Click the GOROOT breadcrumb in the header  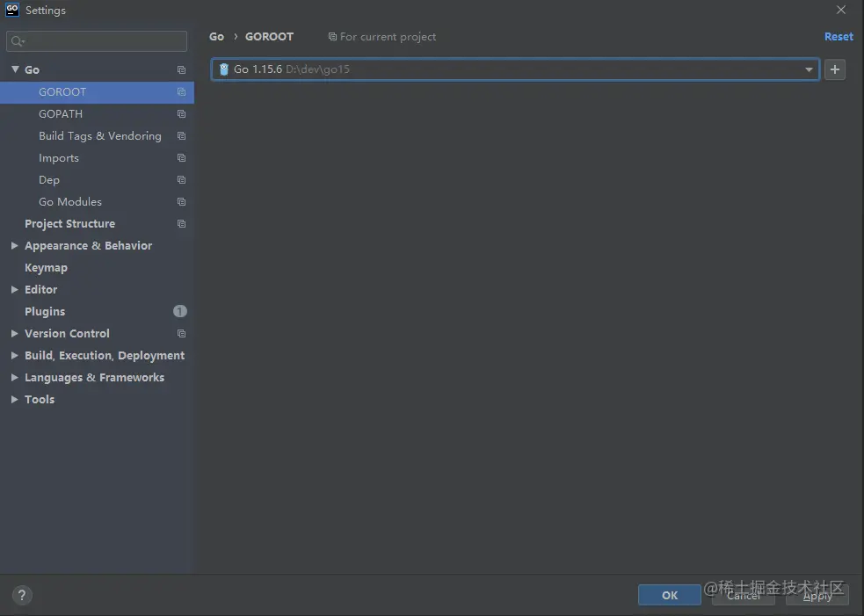coord(270,37)
